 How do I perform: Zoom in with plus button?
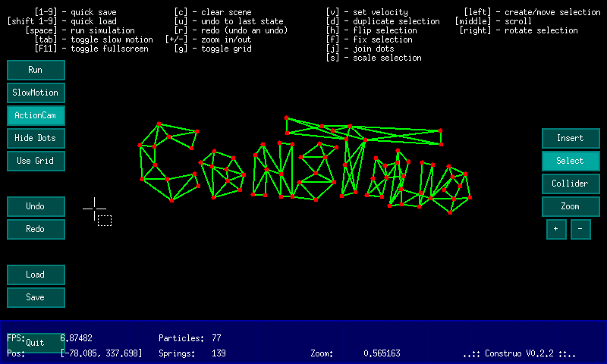coord(556,229)
